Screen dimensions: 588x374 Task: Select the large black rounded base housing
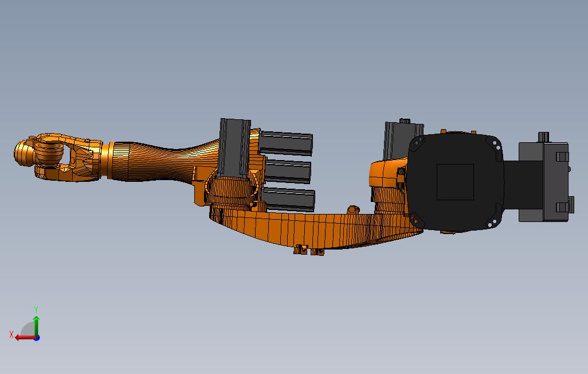(455, 182)
